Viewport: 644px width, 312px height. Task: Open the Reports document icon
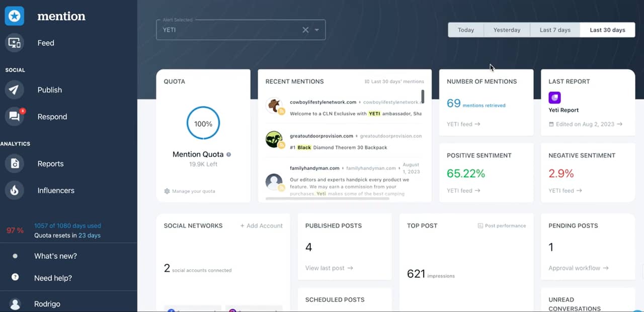point(15,164)
